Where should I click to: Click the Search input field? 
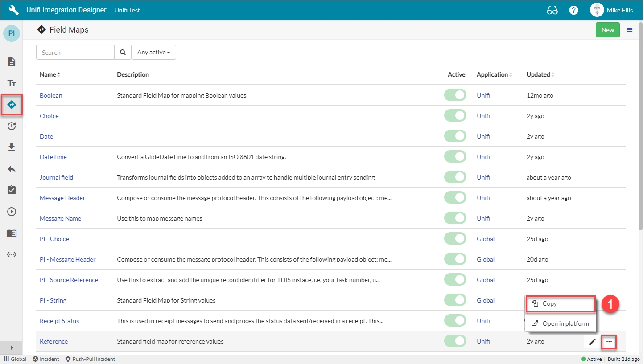coord(75,53)
